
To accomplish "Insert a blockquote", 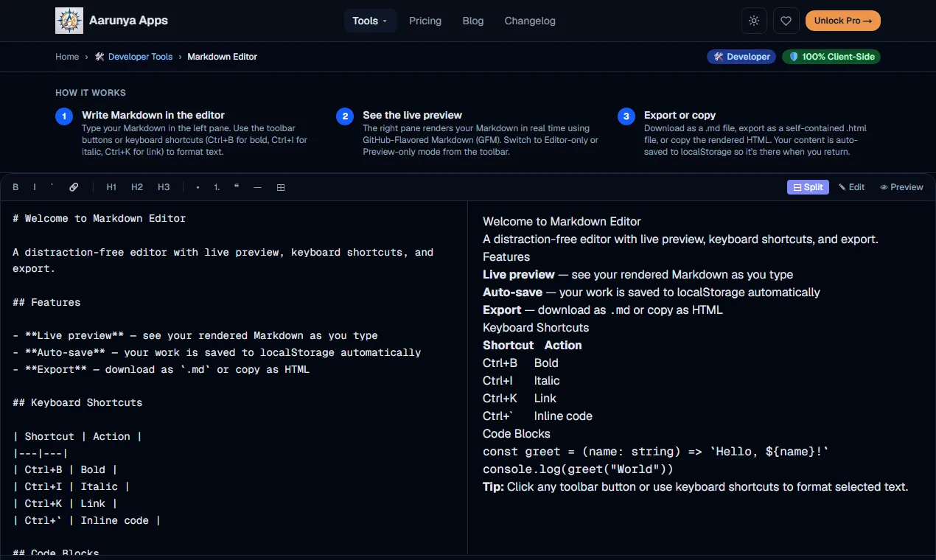I will (237, 187).
